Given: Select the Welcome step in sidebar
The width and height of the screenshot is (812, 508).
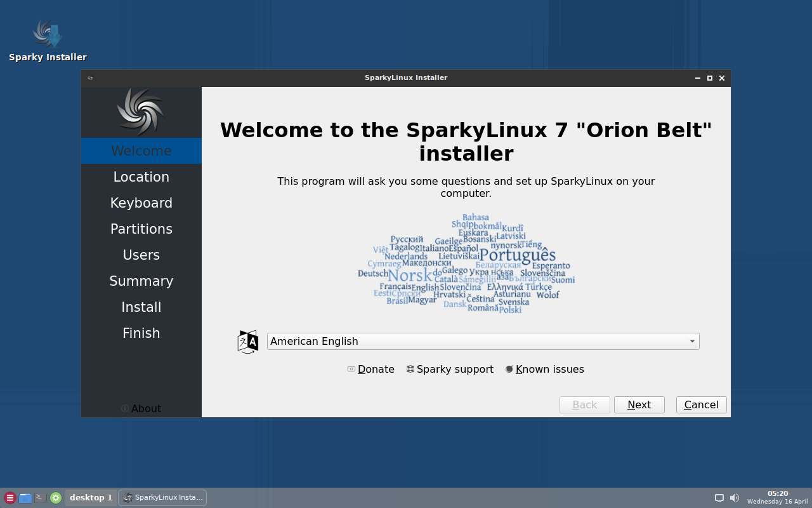Looking at the screenshot, I should (x=141, y=151).
